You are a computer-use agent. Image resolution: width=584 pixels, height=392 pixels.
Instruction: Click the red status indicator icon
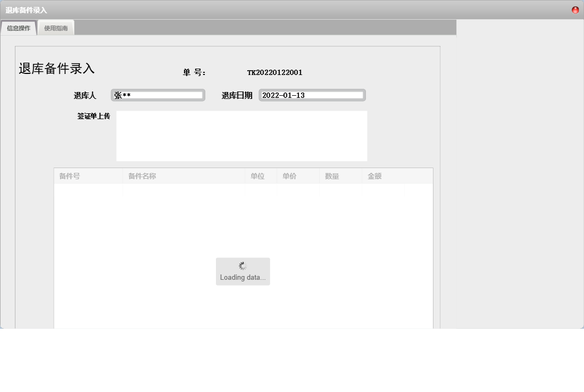(574, 9)
